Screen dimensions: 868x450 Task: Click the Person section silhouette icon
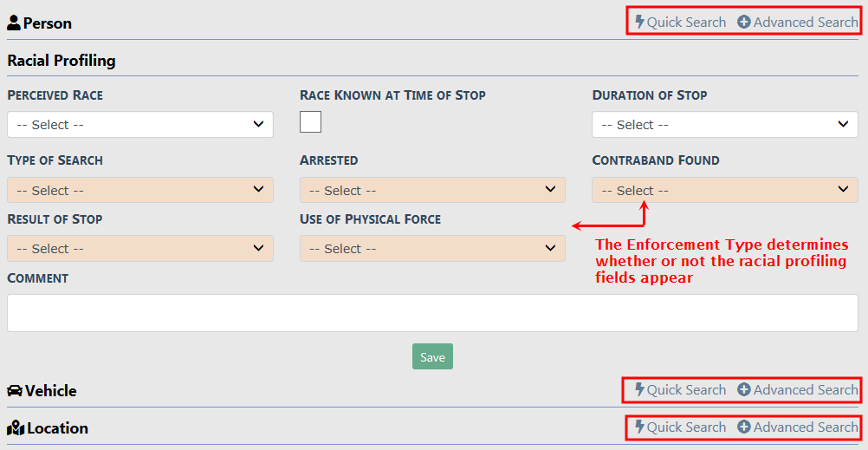pos(14,23)
